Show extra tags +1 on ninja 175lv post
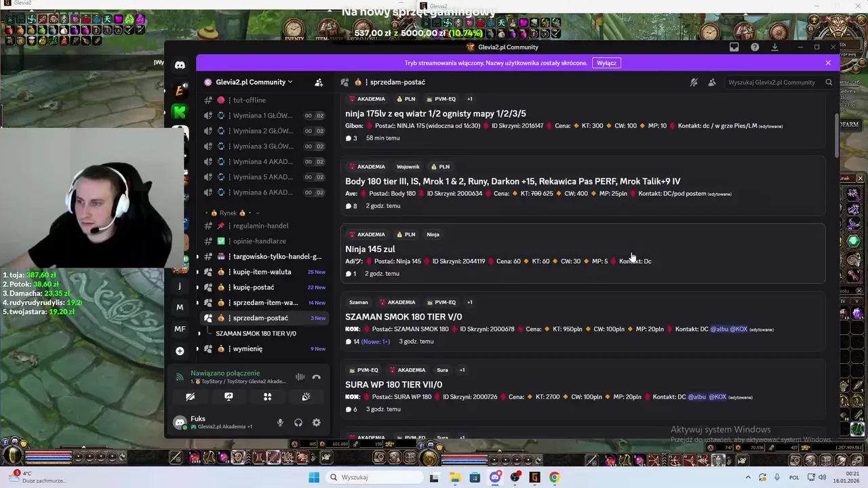868x488 pixels. [470, 99]
